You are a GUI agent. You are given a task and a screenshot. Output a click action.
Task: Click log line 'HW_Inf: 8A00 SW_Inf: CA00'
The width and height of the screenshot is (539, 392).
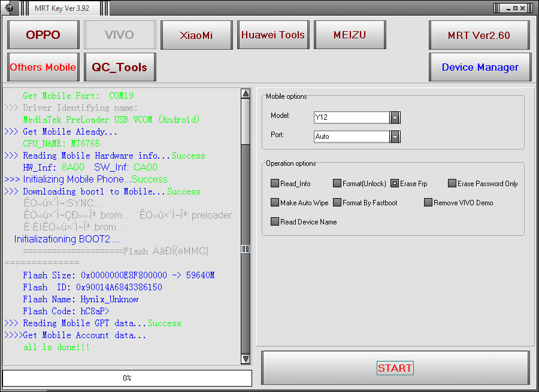coord(90,168)
